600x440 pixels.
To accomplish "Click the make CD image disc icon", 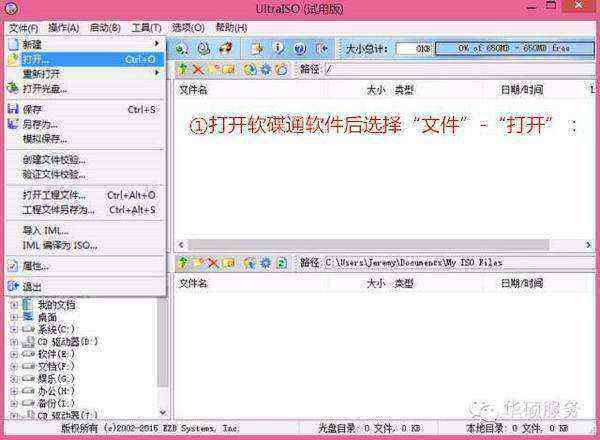I will (182, 49).
